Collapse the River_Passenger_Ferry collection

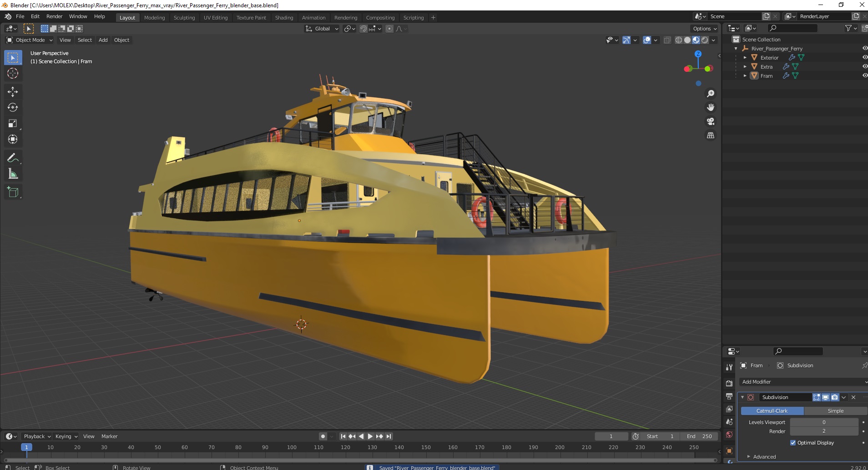point(736,49)
